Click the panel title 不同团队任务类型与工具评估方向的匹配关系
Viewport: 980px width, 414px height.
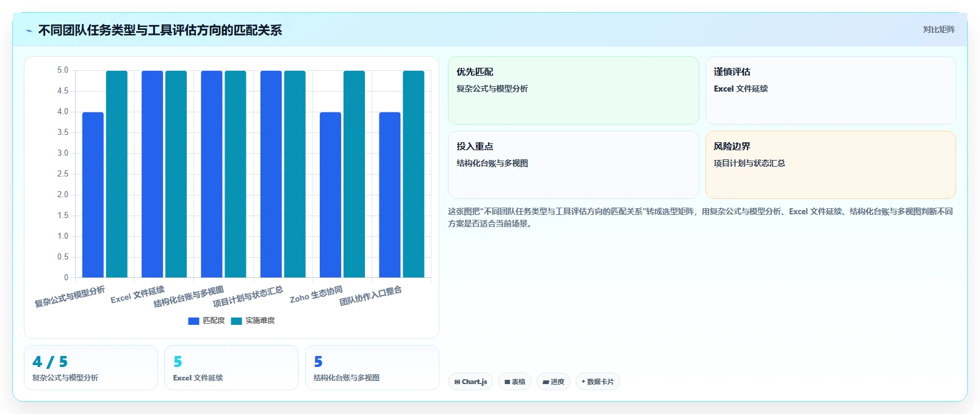click(x=160, y=31)
